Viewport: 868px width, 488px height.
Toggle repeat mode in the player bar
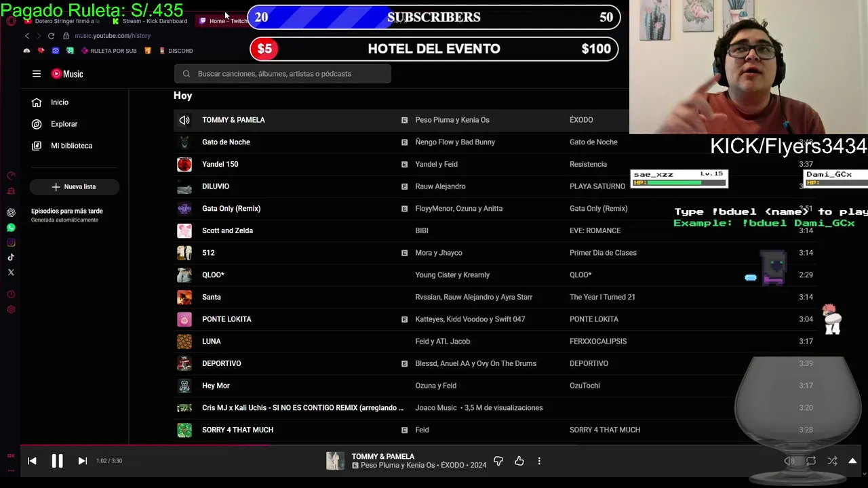coord(811,461)
